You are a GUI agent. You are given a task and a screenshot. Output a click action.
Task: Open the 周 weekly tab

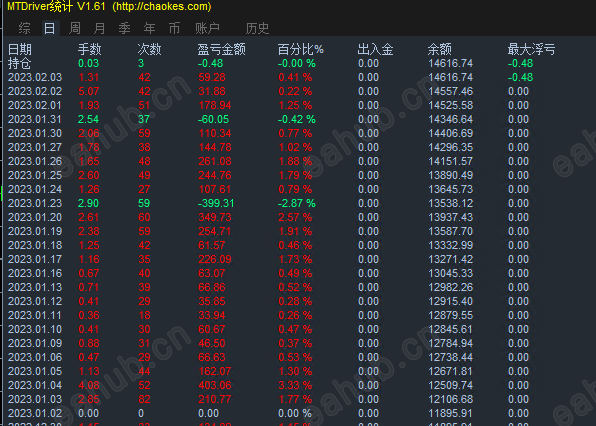point(74,28)
